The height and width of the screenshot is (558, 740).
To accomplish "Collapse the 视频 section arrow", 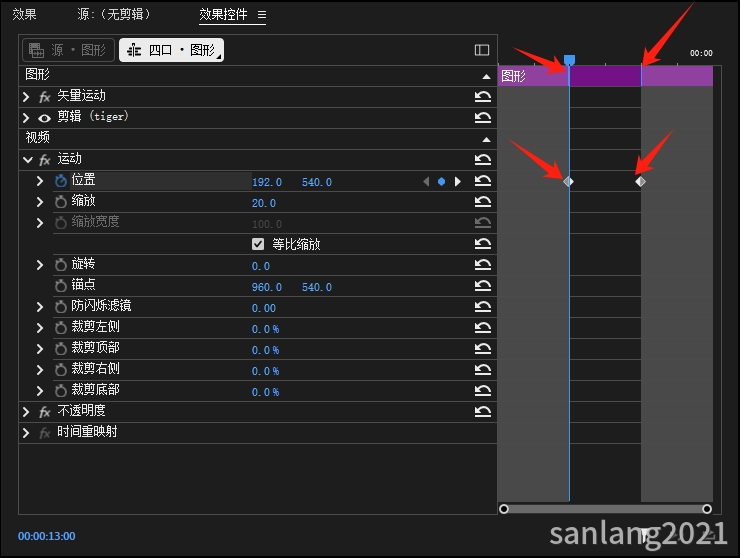I will (486, 140).
